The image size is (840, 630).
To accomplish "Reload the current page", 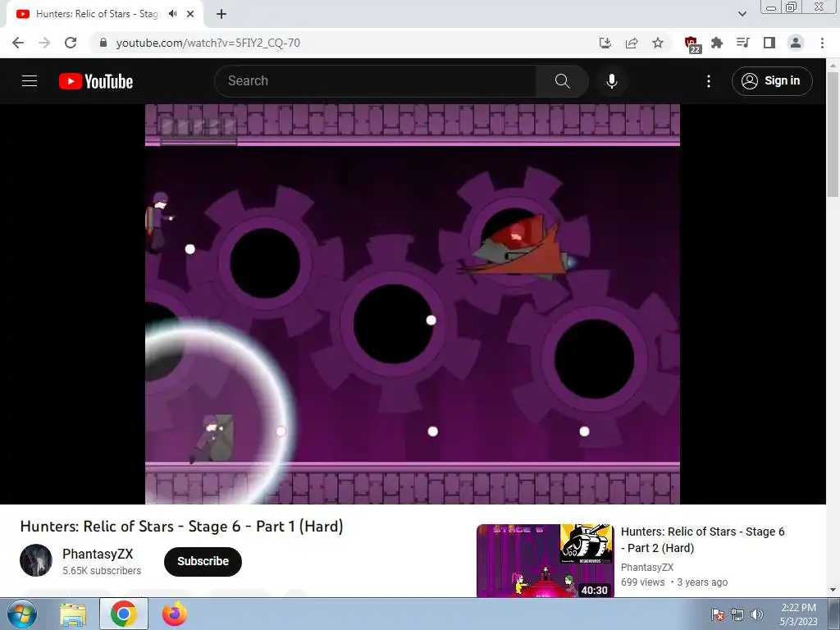I will click(x=71, y=43).
